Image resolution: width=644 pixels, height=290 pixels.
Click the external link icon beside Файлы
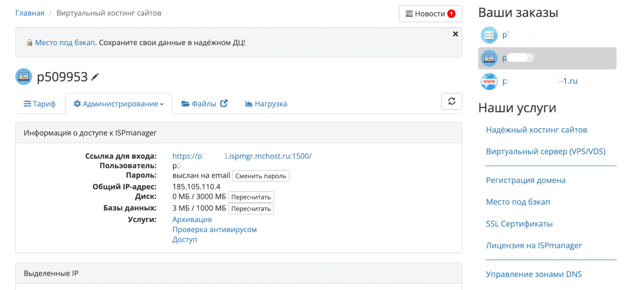coord(224,103)
